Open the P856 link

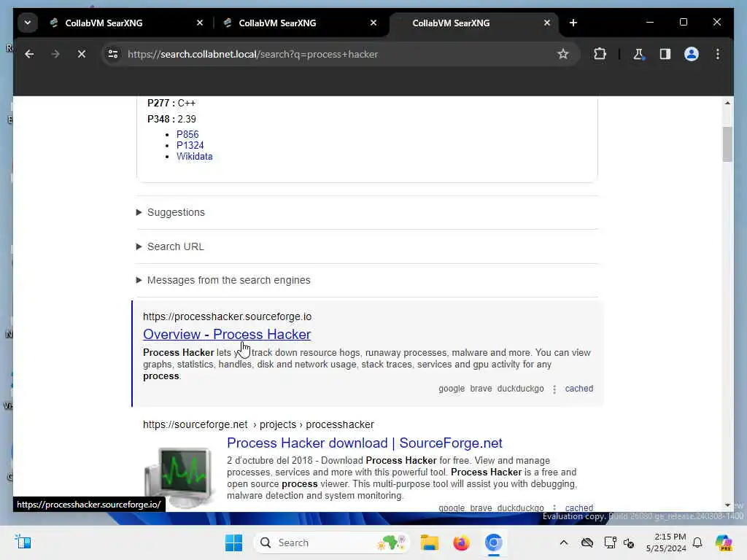(x=187, y=134)
